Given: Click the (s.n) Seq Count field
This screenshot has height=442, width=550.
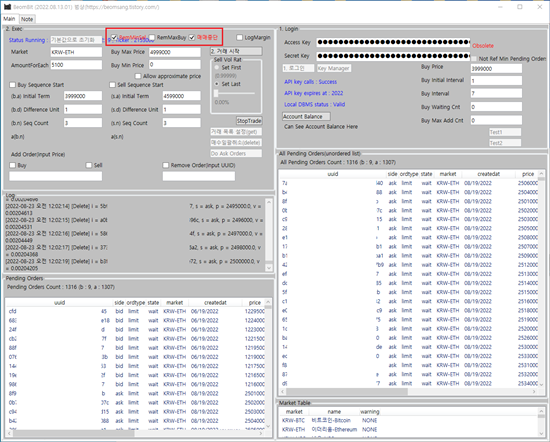Looking at the screenshot, I should pos(182,123).
